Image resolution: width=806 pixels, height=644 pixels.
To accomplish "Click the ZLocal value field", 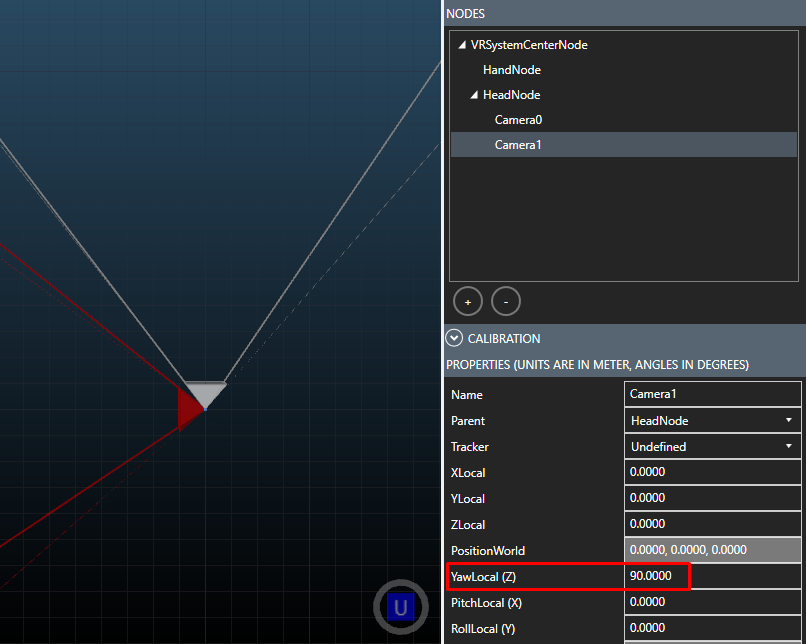I will pyautogui.click(x=712, y=524).
